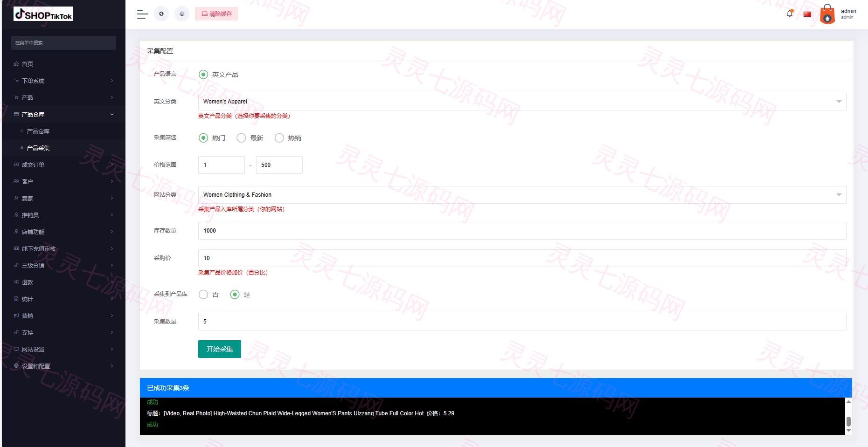Open the admin avatar shopping bag icon
Image resolution: width=868 pixels, height=447 pixels.
[827, 14]
